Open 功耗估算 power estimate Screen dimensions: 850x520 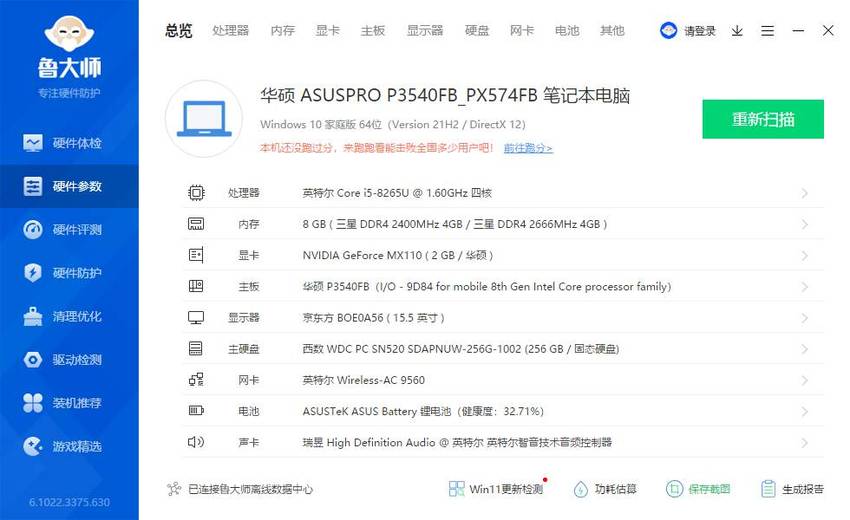click(x=605, y=489)
